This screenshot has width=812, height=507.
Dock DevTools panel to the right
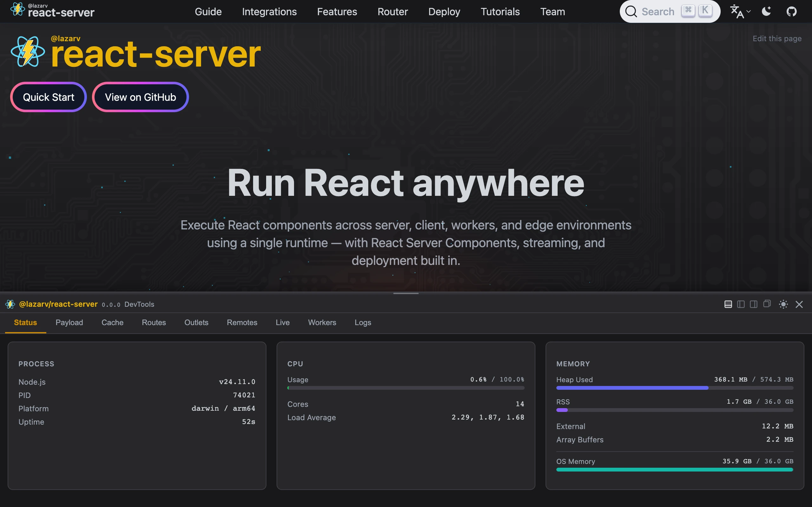[754, 304]
